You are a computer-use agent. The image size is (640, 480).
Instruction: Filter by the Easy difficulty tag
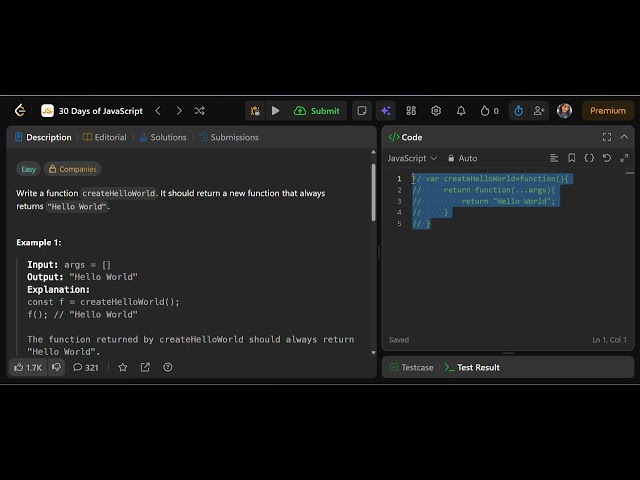click(x=28, y=169)
